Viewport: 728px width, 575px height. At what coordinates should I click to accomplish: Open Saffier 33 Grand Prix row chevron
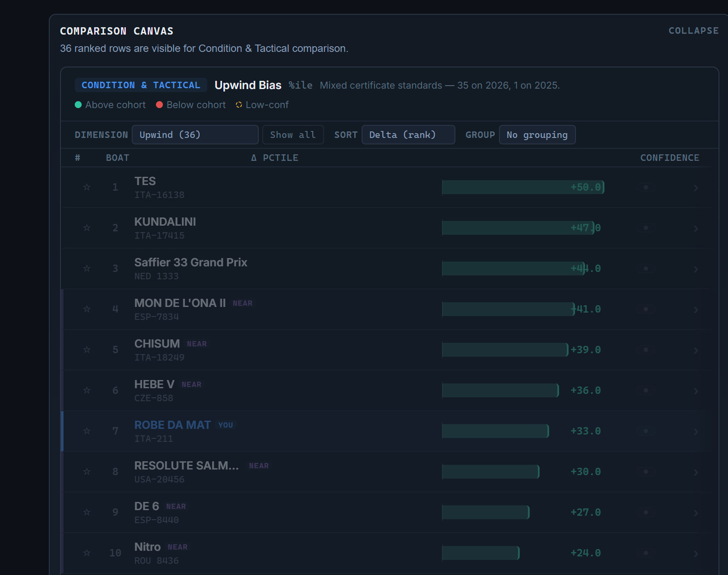pos(696,269)
